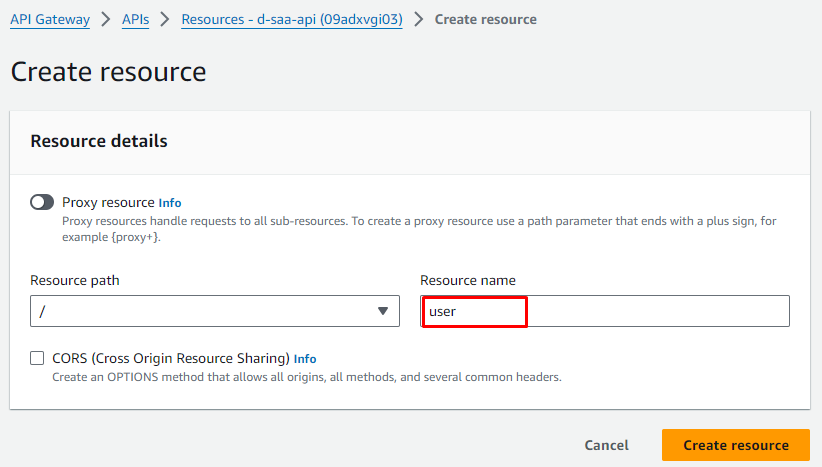Open Info link next to CORS
822x467 pixels.
pos(305,359)
